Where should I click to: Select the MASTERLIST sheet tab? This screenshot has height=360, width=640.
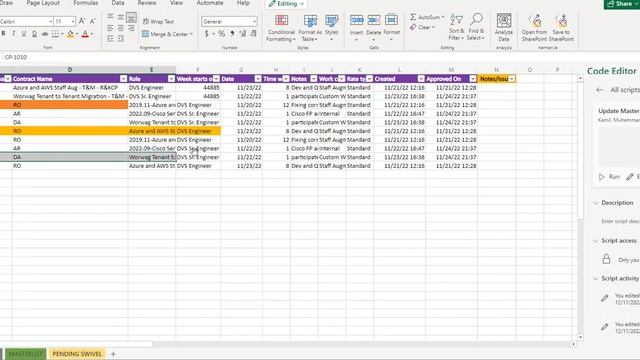click(25, 354)
